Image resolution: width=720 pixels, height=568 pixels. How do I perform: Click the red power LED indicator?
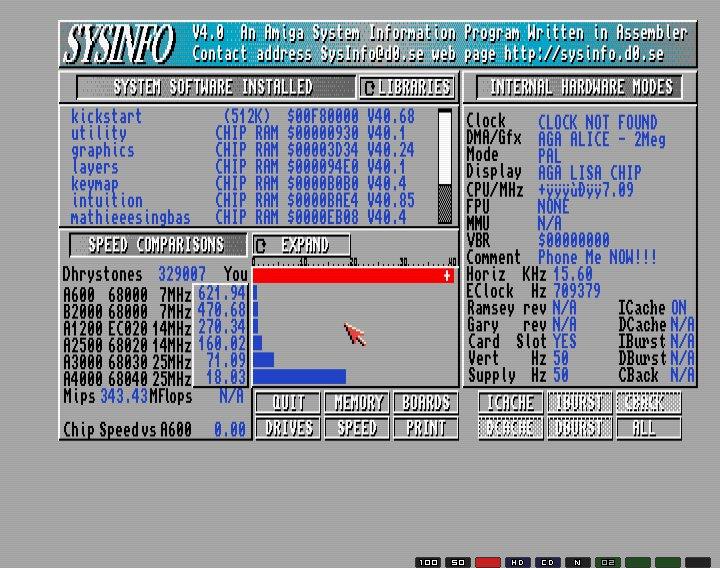pos(488,562)
